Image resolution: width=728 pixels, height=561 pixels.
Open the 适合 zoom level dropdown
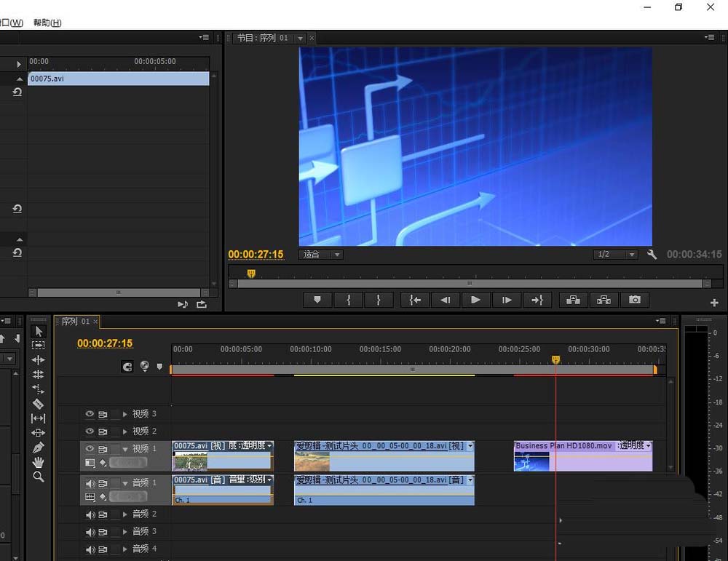tap(321, 254)
